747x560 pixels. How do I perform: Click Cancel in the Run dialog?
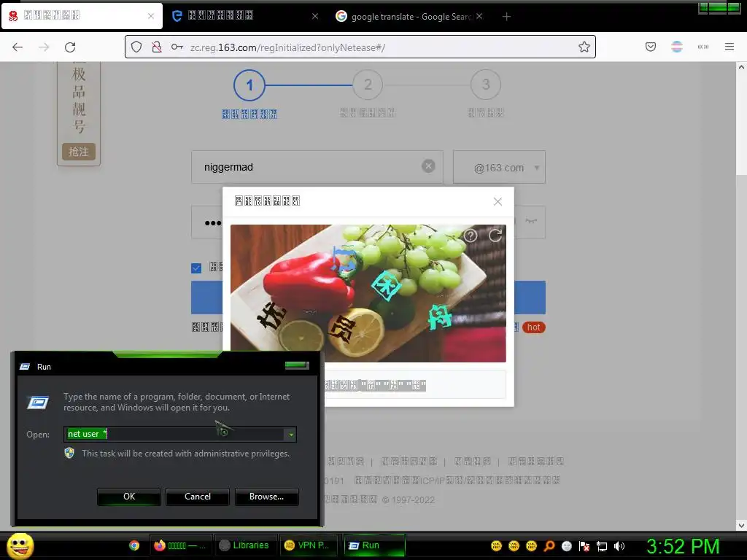(198, 496)
